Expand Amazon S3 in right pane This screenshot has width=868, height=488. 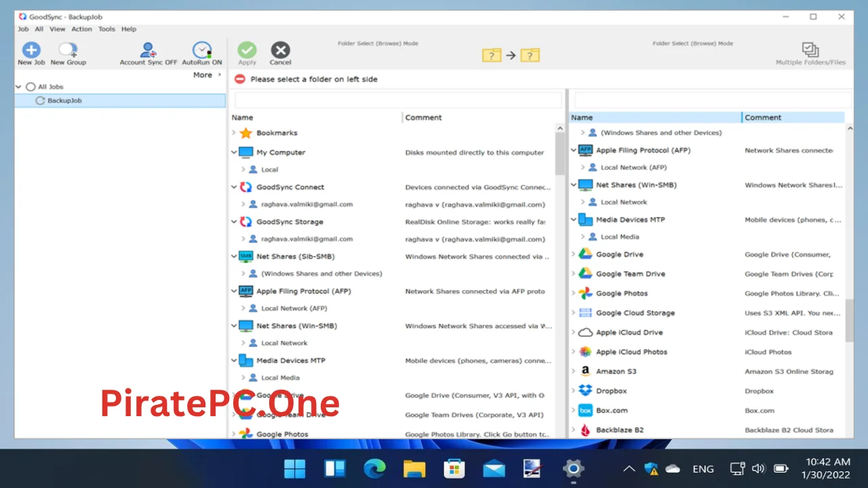[x=573, y=371]
